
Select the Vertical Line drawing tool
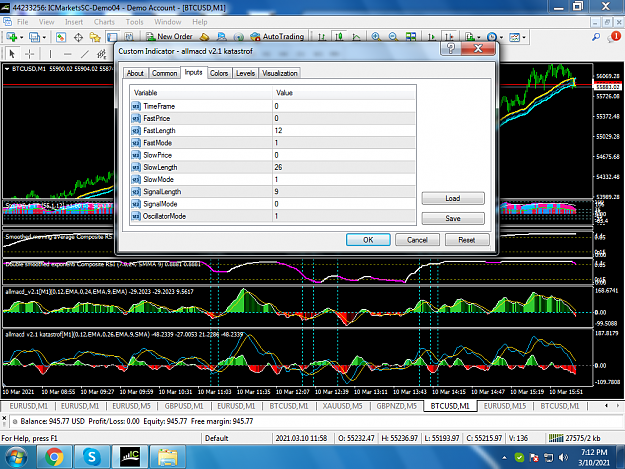(x=50, y=53)
